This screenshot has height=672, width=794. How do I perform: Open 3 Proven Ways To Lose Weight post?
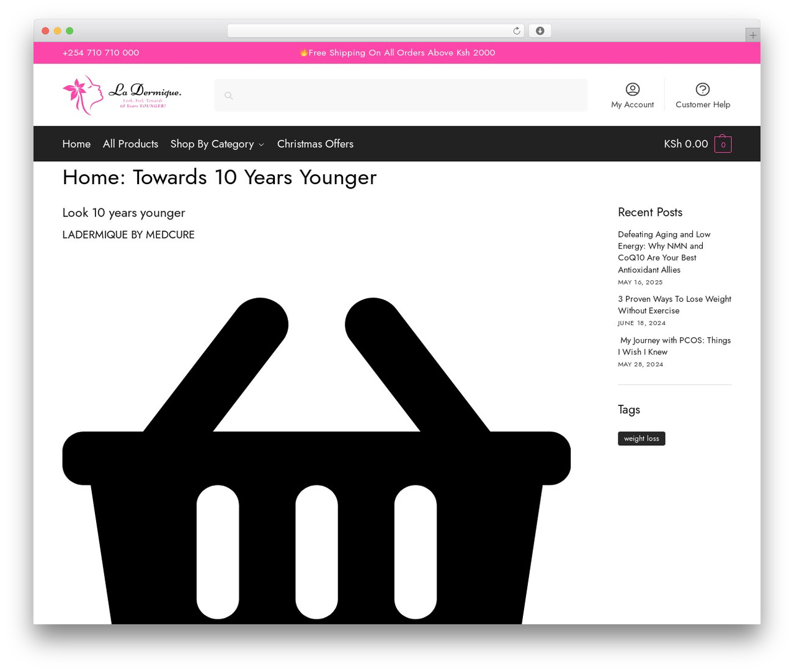(x=674, y=305)
